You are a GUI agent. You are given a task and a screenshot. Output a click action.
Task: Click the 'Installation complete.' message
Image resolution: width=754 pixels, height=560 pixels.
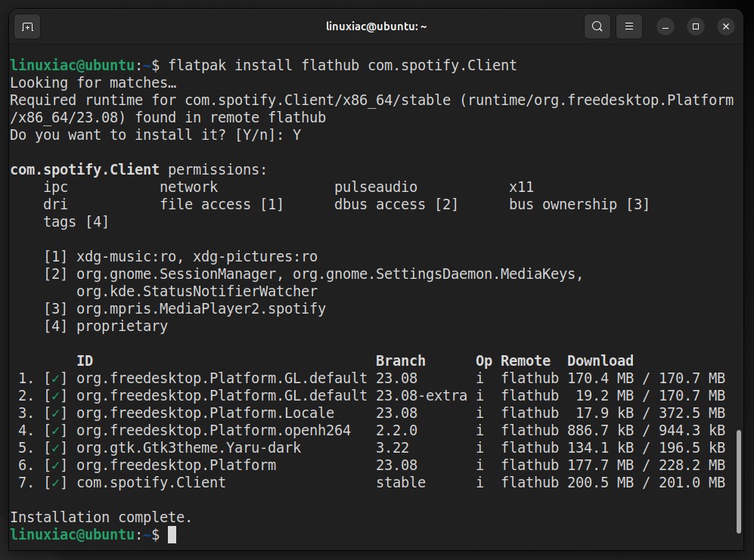click(101, 517)
